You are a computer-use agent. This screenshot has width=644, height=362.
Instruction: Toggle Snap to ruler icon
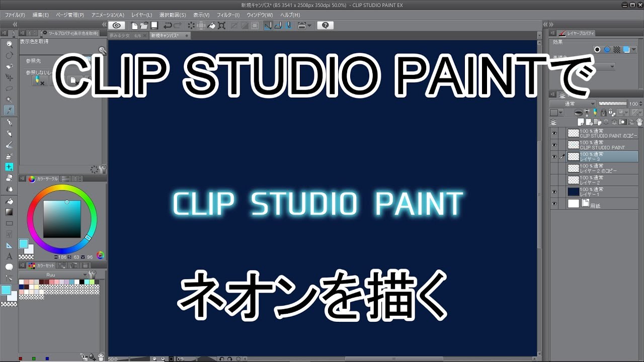click(268, 25)
